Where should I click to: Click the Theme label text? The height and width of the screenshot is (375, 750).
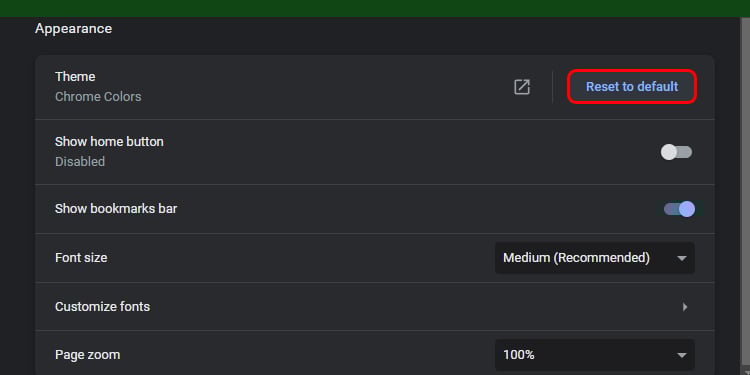tap(75, 77)
